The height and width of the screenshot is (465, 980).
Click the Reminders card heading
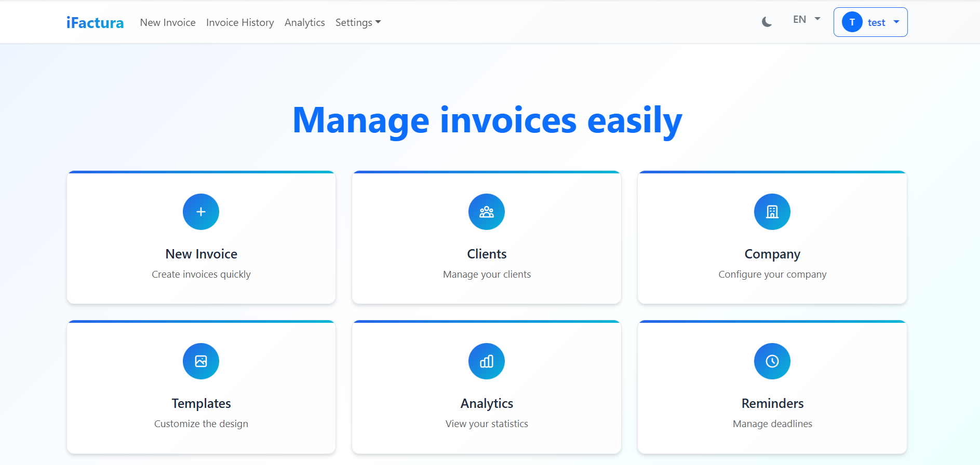click(772, 403)
